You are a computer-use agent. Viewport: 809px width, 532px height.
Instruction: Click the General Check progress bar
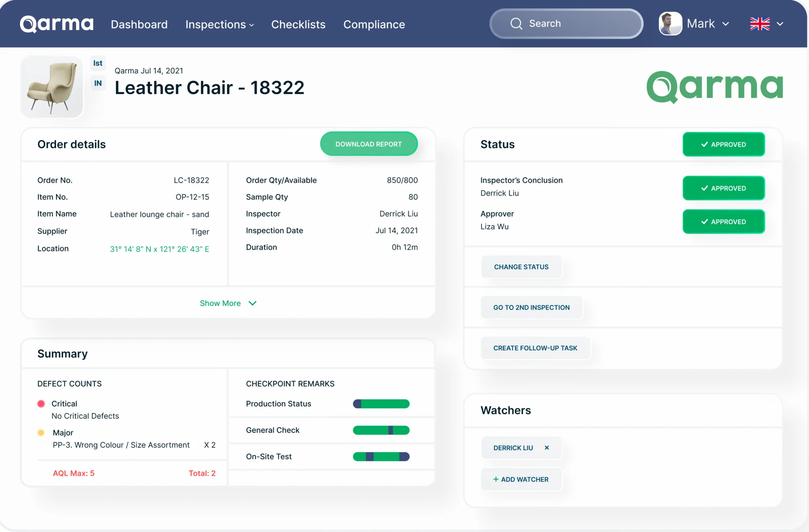point(381,430)
